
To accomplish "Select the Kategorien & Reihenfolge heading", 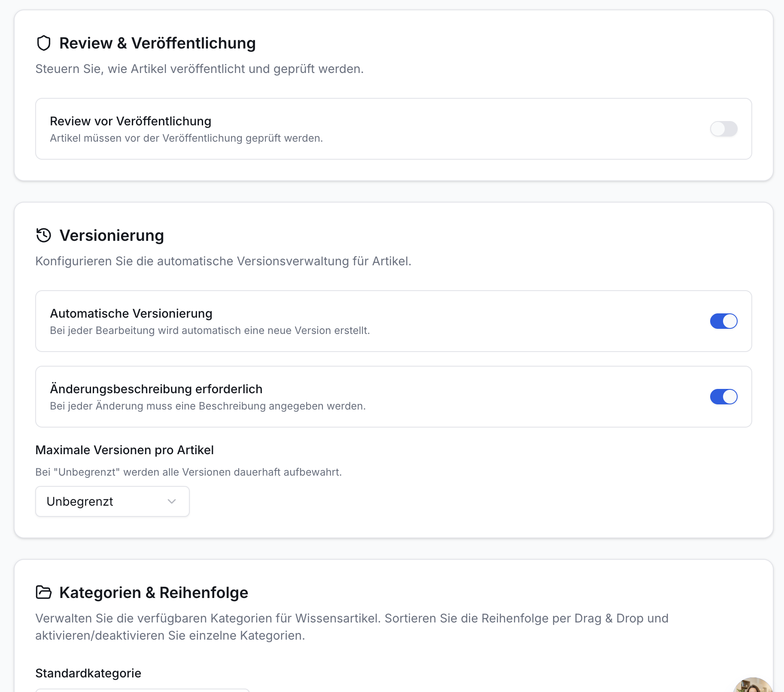I will coord(154,593).
